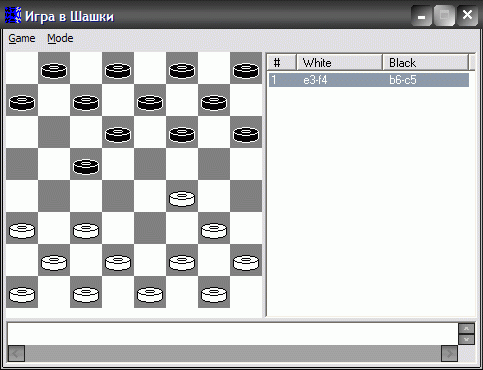Click the message log left scroll arrow
Screen dimensions: 483x370
point(16,353)
